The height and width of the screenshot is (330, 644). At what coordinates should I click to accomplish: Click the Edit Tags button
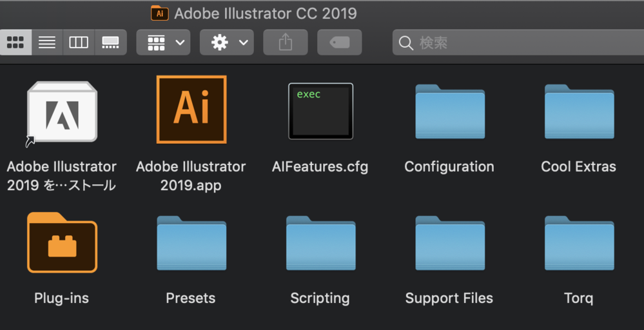point(340,43)
